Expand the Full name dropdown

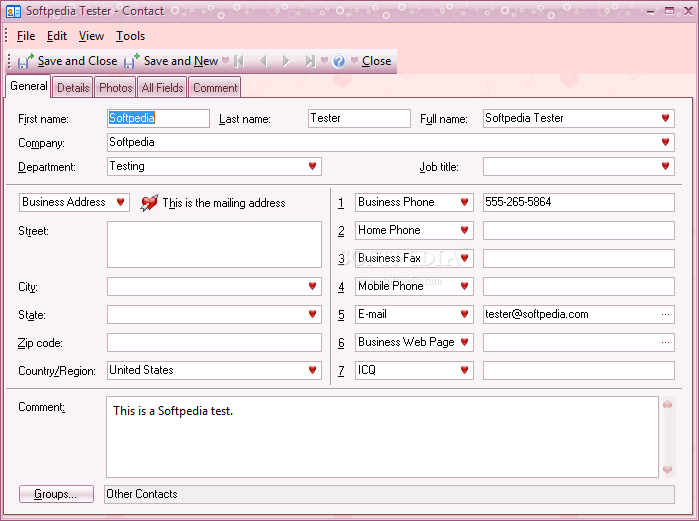point(666,118)
